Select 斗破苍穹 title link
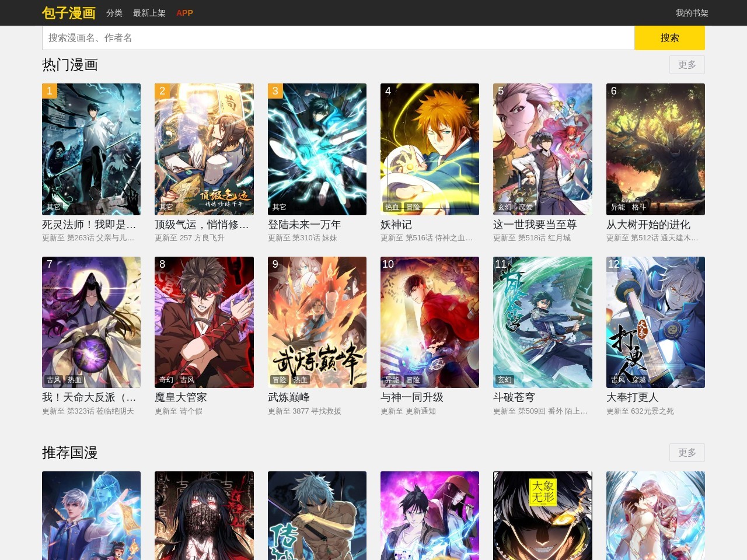This screenshot has height=560, width=747. [514, 397]
